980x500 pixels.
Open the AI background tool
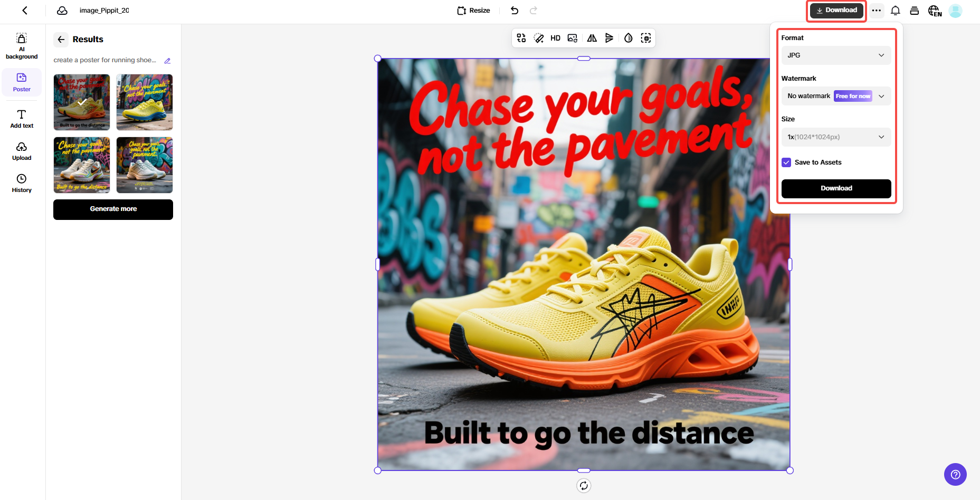click(22, 46)
